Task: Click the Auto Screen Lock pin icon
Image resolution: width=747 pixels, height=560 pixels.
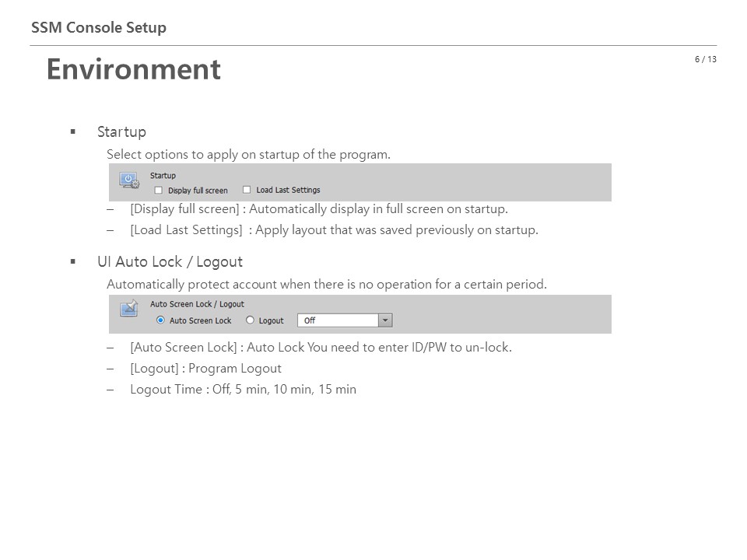Action: pos(129,308)
